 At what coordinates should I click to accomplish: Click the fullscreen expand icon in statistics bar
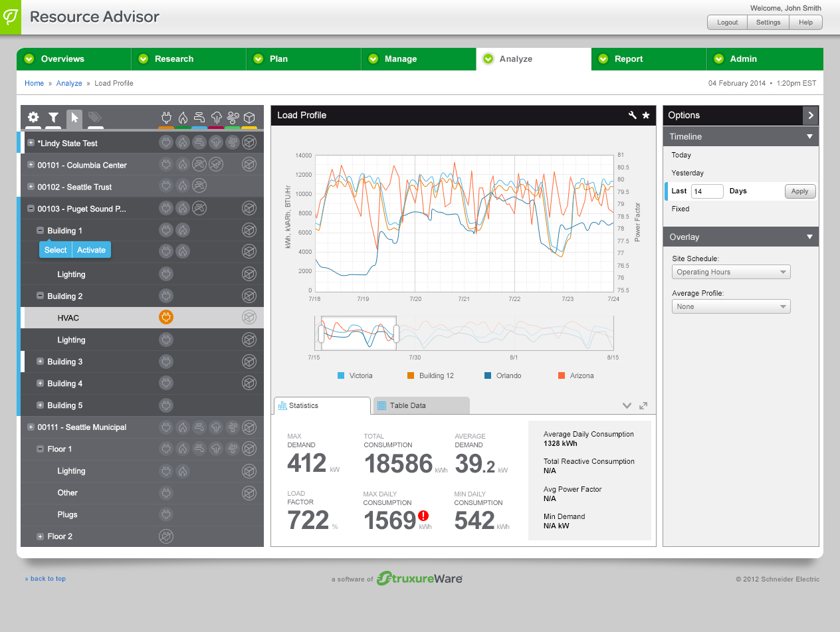[643, 405]
